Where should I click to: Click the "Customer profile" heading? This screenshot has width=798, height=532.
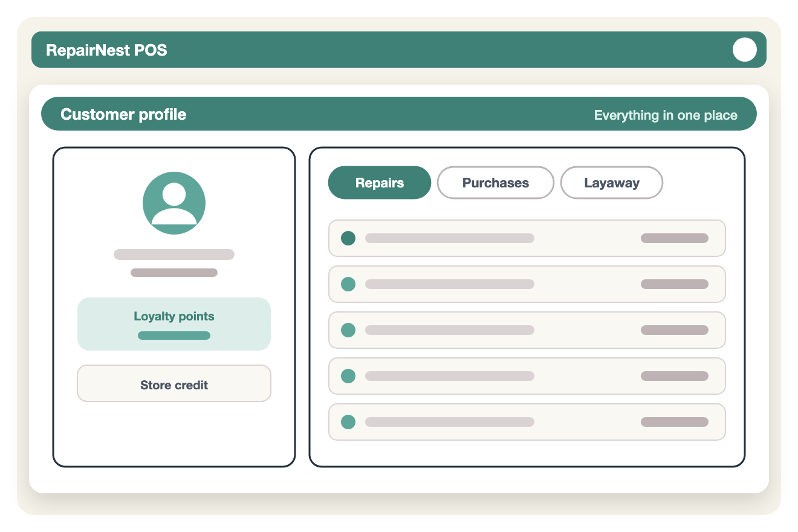123,114
